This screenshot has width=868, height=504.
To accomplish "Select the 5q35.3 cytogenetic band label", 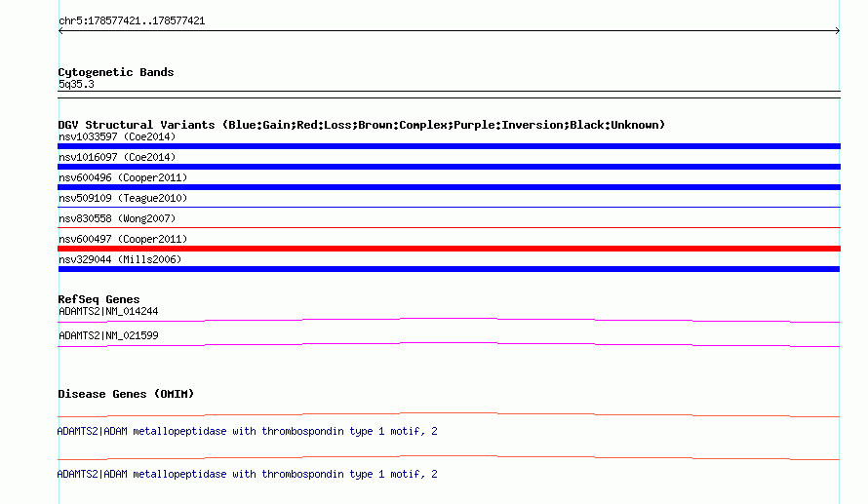I will [76, 84].
